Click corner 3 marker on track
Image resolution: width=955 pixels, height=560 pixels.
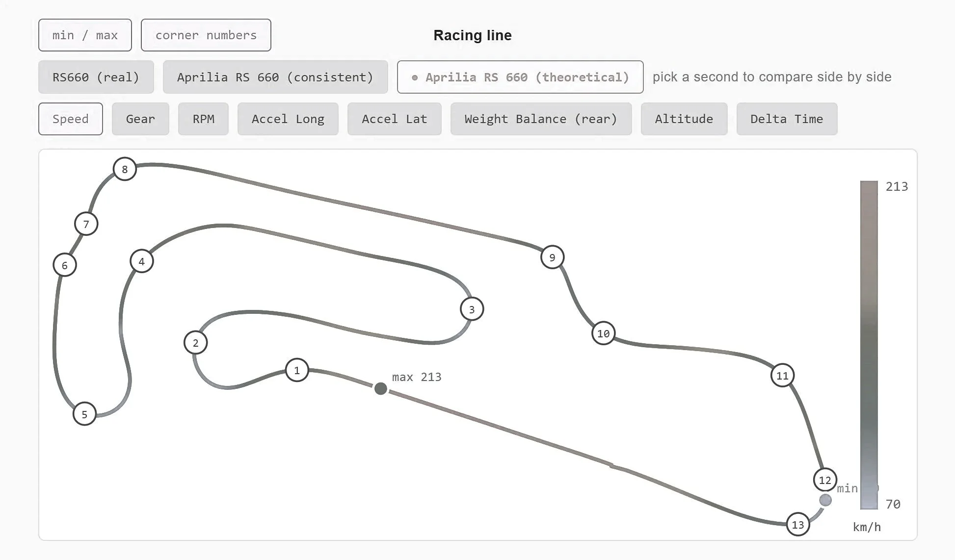(x=472, y=309)
